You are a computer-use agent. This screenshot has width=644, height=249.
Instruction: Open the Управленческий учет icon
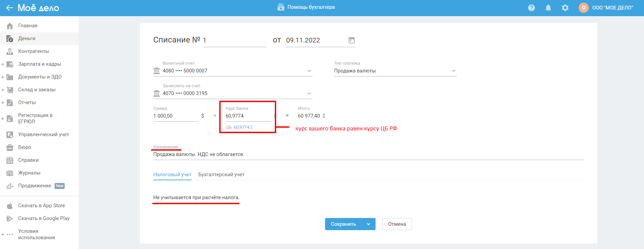pyautogui.click(x=10, y=135)
